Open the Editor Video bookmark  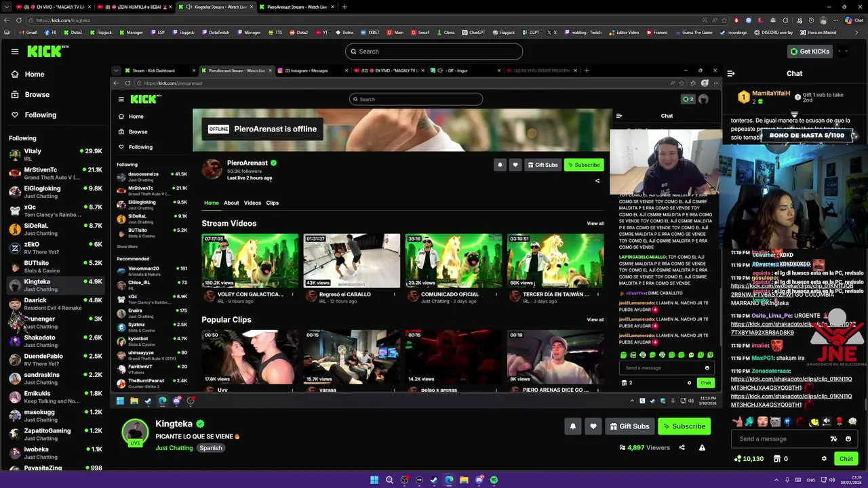[624, 33]
